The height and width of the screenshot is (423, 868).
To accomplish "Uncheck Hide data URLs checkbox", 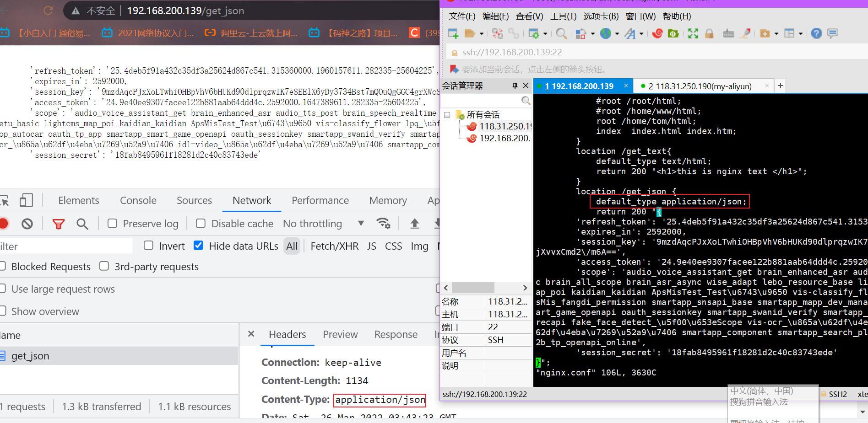I will [198, 246].
